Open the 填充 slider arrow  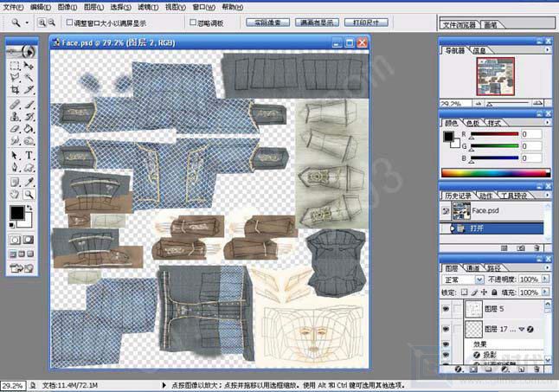coord(545,292)
